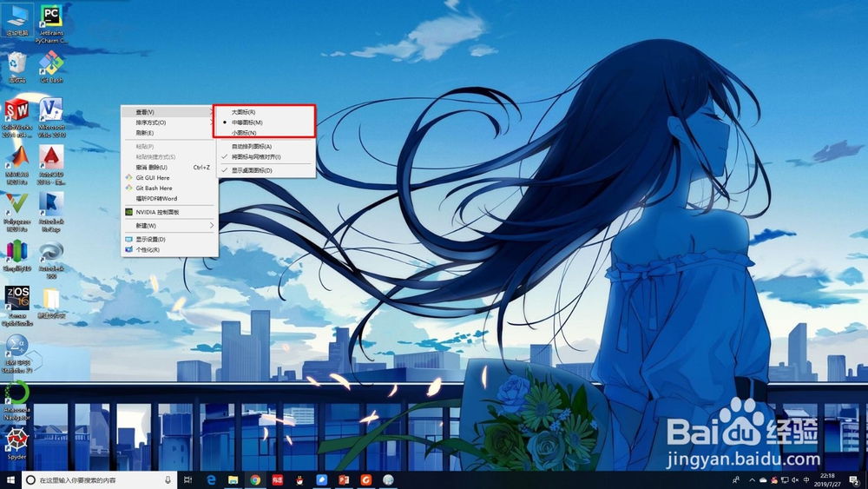
Task: Open the round globe app on taskbar
Action: [388, 480]
